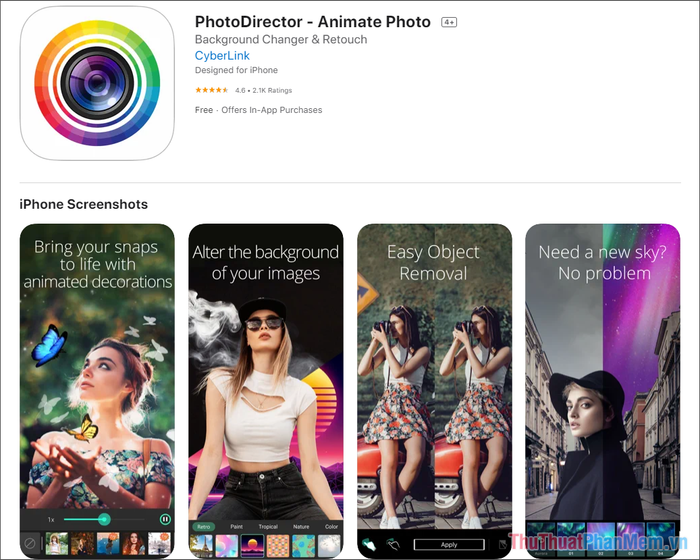
Task: Choose the blue sea decoration thumbnail
Action: pyautogui.click(x=108, y=543)
